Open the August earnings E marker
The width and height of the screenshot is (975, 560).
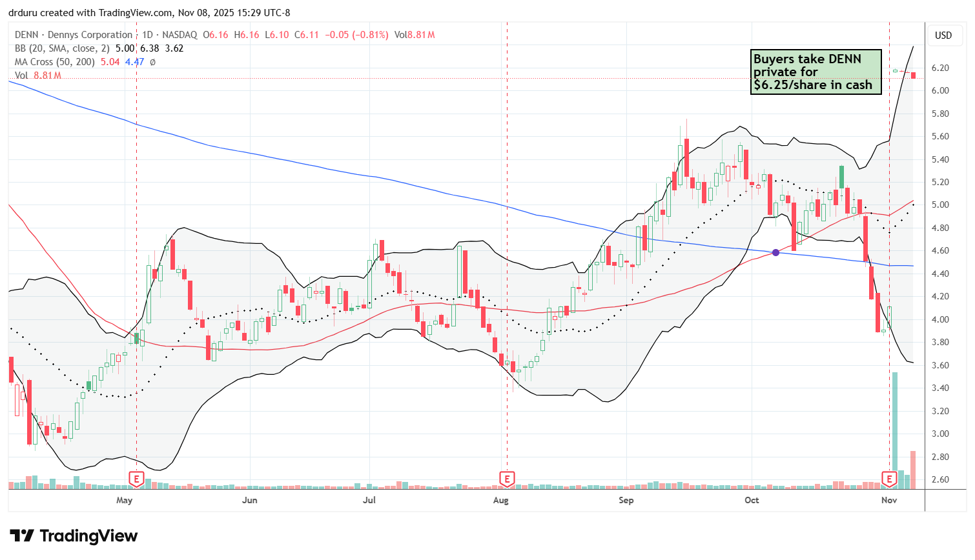(507, 479)
